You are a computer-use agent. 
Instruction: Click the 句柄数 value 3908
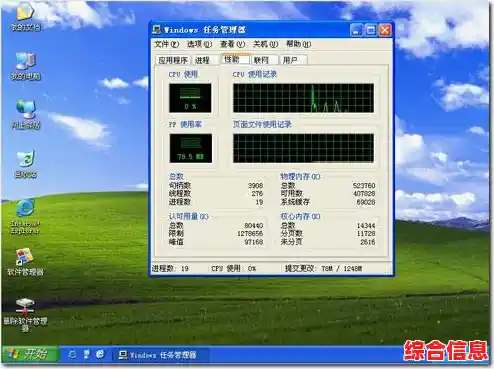pos(256,186)
